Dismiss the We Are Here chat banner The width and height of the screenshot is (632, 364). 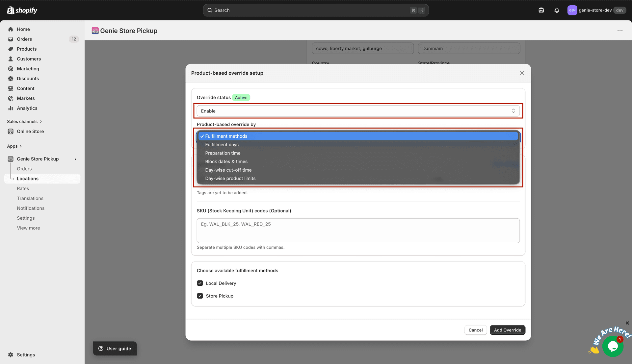point(627,323)
